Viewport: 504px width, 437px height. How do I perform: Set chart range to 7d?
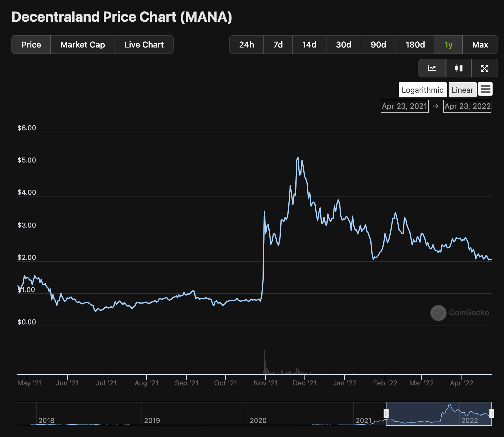click(278, 45)
